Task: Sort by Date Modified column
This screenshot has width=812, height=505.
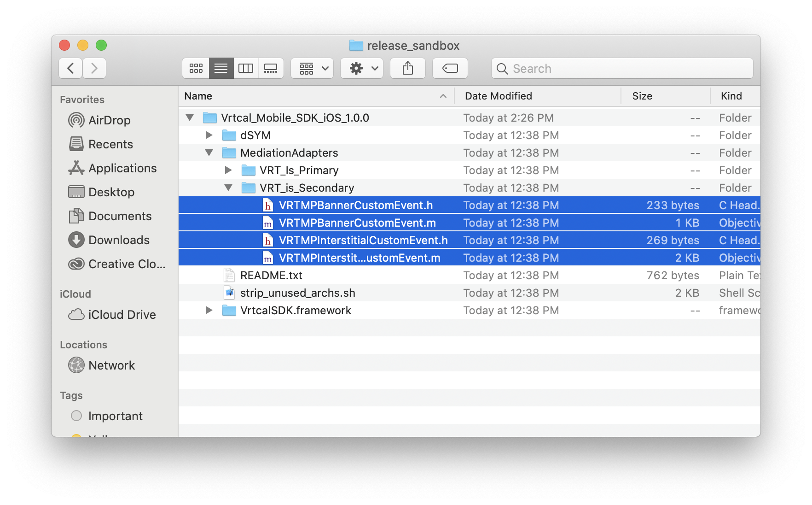Action: coord(498,96)
